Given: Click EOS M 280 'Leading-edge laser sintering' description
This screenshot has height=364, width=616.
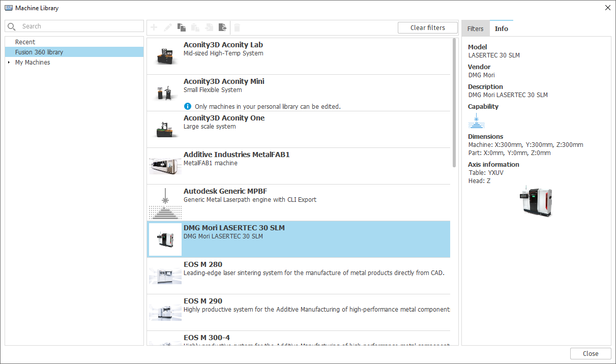Looking at the screenshot, I should click(x=314, y=273).
